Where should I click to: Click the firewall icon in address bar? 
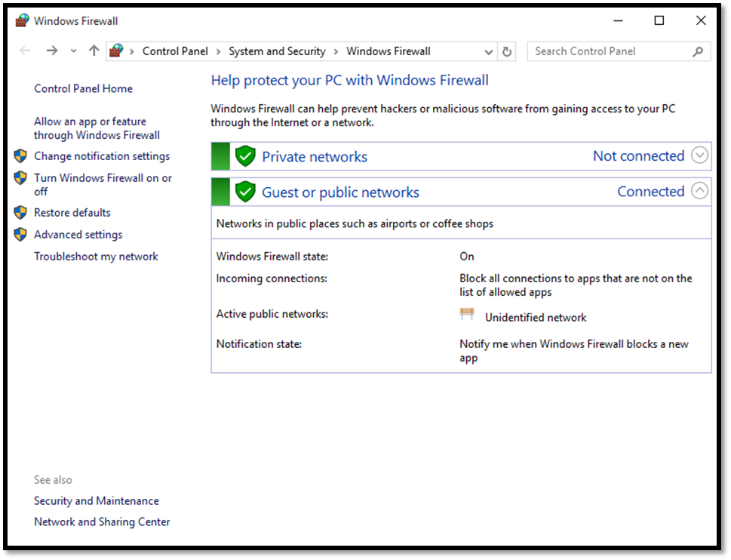pos(116,51)
